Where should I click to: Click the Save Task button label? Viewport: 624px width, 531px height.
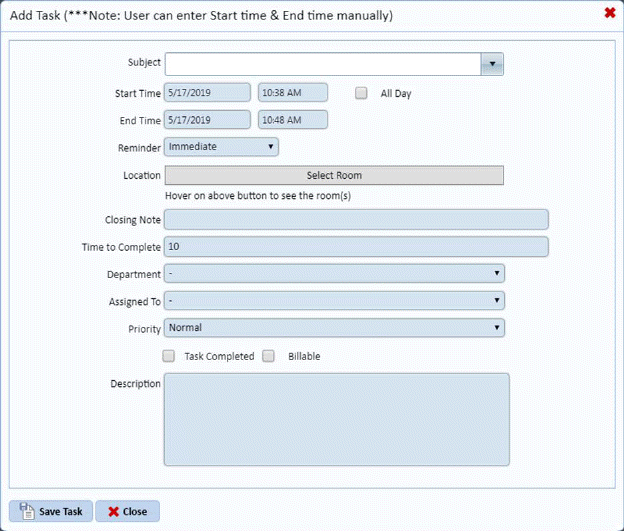pyautogui.click(x=60, y=512)
